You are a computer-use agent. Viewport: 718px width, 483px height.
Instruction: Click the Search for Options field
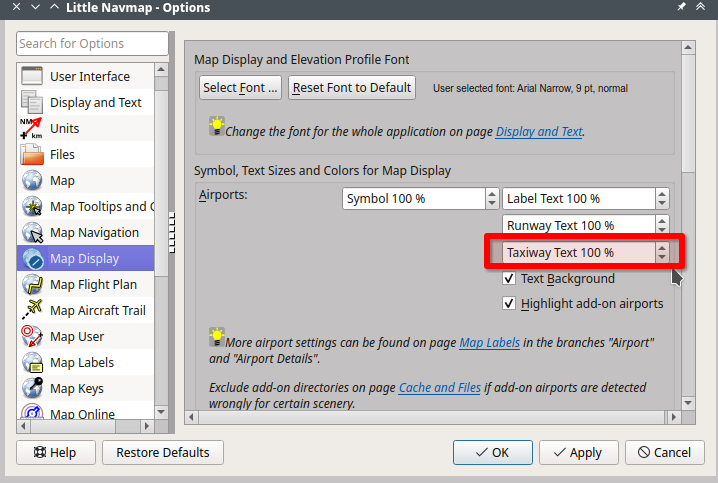click(92, 43)
